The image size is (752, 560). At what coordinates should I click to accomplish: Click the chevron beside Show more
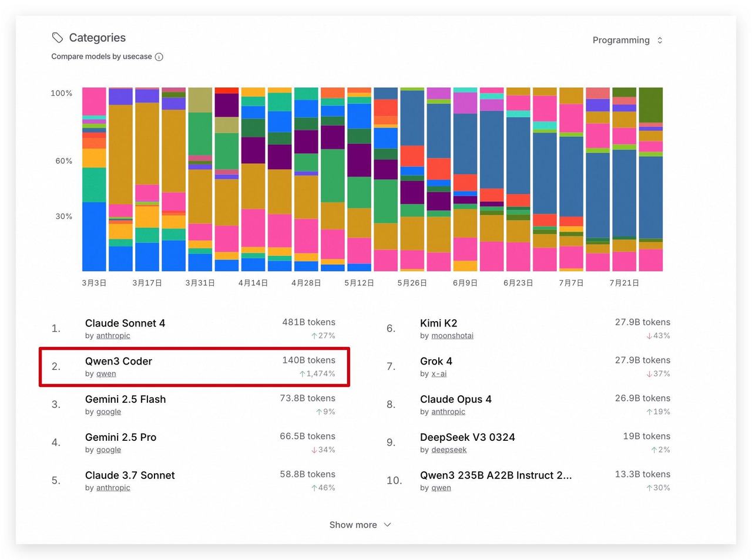coord(387,525)
